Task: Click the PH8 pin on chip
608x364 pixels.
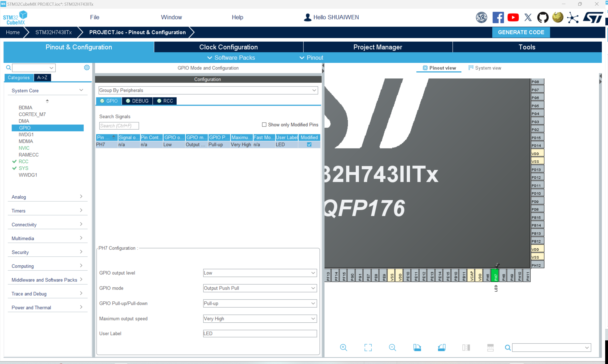Action: (503, 275)
